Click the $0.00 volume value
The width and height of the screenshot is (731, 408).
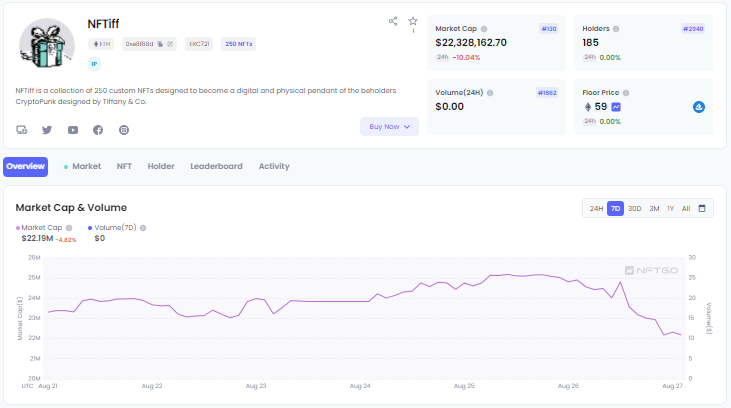click(449, 106)
